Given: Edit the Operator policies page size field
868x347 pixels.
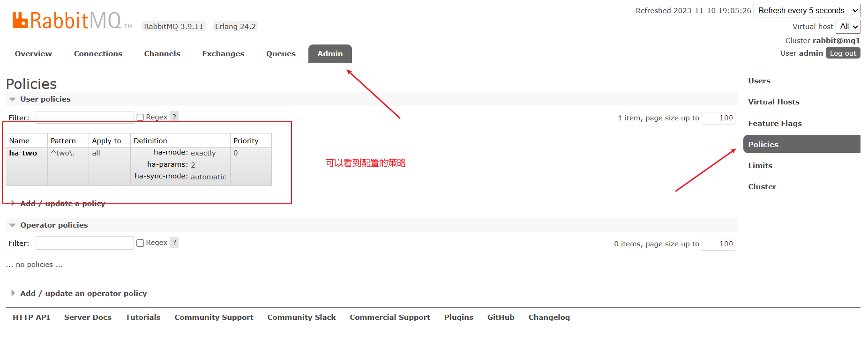Looking at the screenshot, I should point(718,244).
